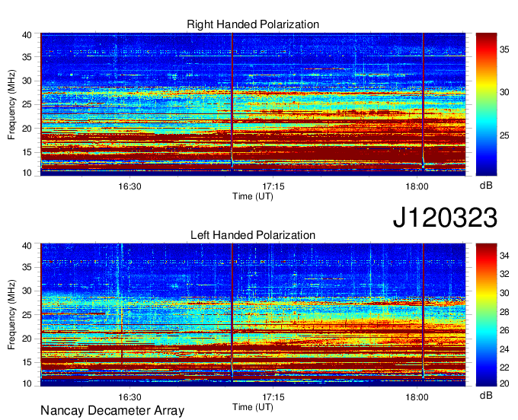The image size is (518, 420).
Task: Click the 10 MHz tick on Right Handed plot
Action: coord(27,173)
